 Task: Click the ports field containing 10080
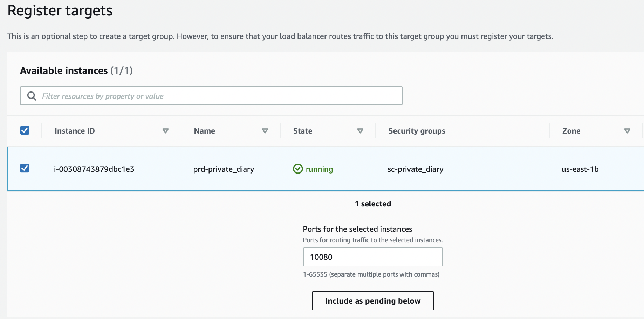pyautogui.click(x=372, y=257)
